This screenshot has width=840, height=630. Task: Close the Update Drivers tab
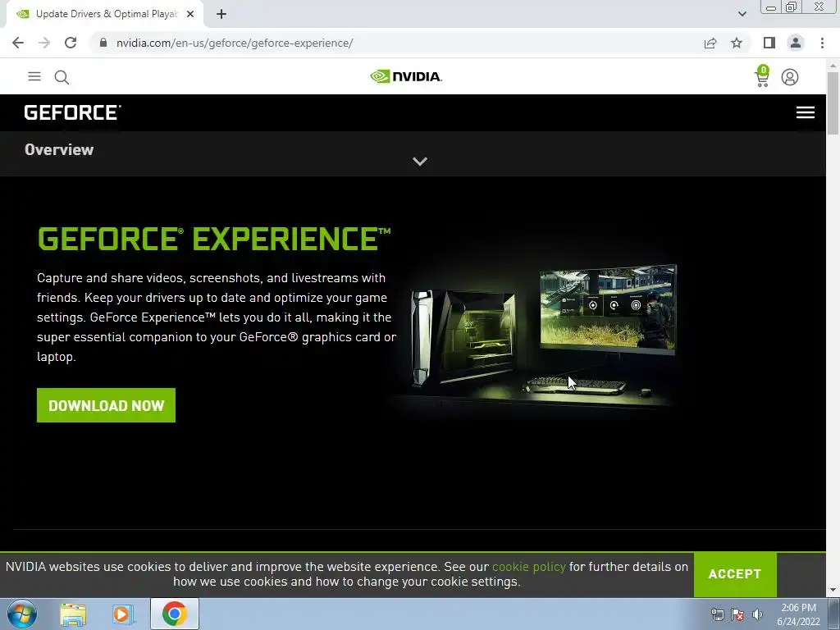[190, 15]
